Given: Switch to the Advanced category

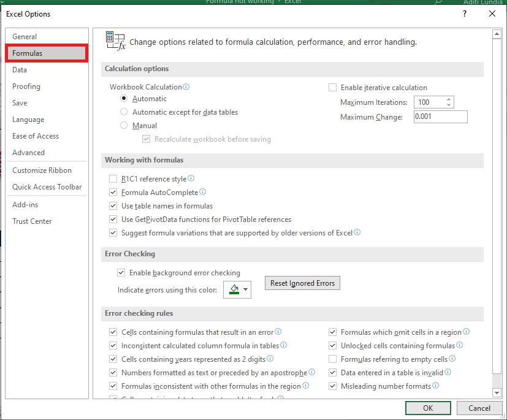Looking at the screenshot, I should pyautogui.click(x=47, y=152).
